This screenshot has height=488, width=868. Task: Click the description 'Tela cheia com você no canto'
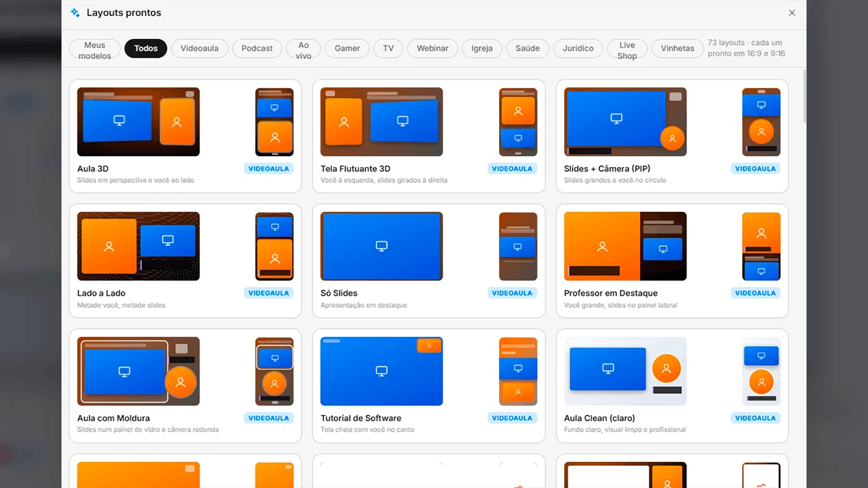[367, 429]
